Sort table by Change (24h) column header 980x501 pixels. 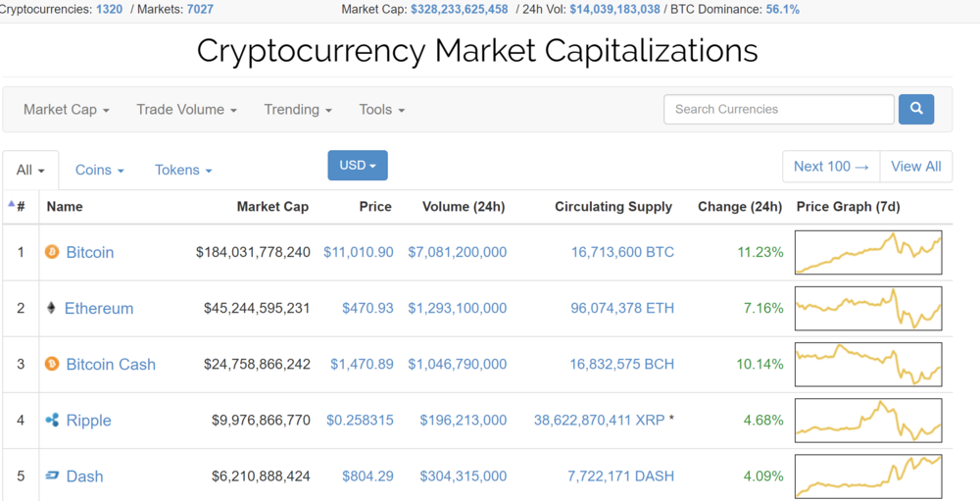coord(740,207)
